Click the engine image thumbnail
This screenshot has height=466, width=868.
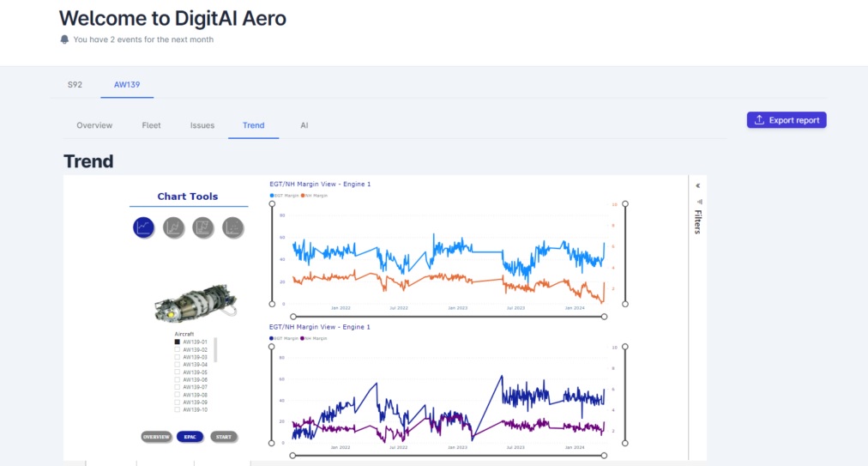click(x=196, y=303)
